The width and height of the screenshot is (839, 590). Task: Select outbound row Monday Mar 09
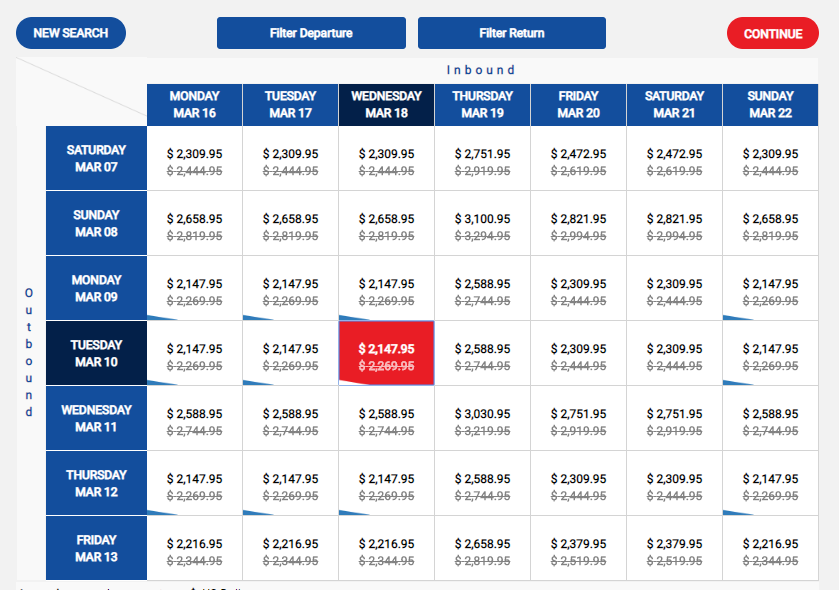96,288
